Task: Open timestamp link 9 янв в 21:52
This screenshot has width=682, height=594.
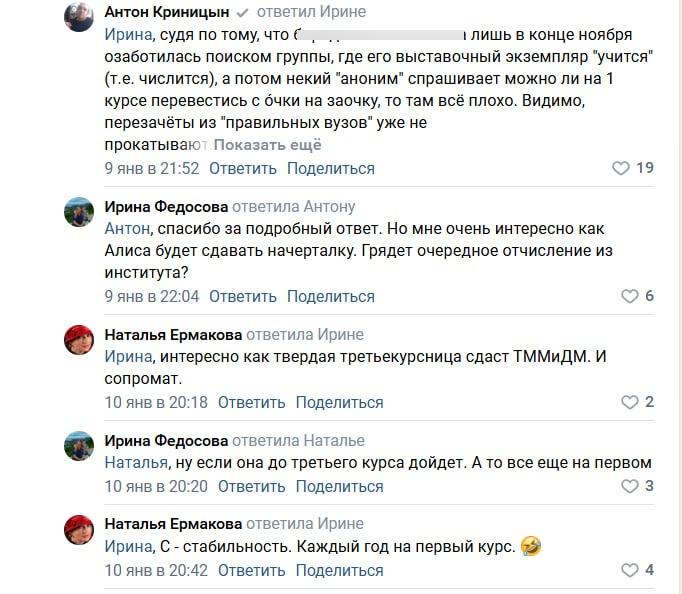Action: coord(152,168)
